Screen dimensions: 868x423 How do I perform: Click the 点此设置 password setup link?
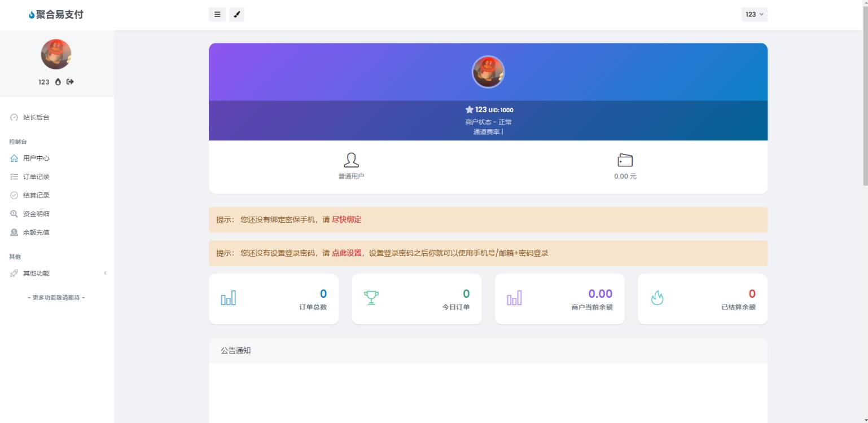(347, 253)
